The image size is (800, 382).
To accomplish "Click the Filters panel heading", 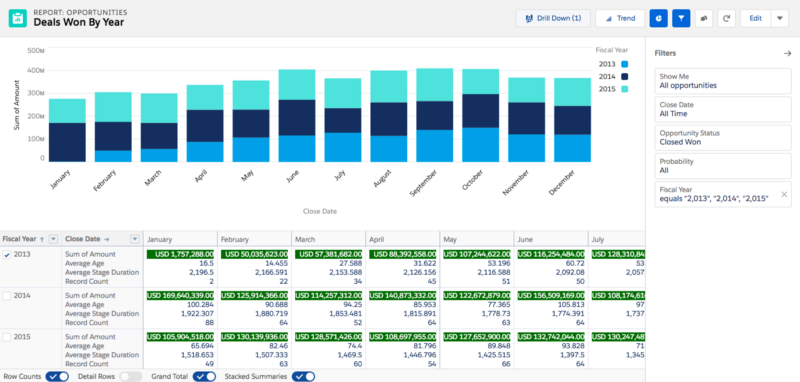I will click(666, 53).
